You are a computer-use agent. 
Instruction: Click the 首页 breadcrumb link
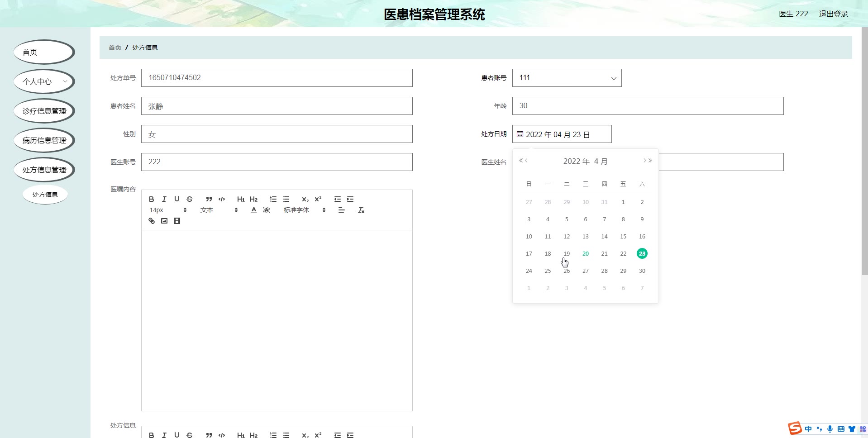115,48
